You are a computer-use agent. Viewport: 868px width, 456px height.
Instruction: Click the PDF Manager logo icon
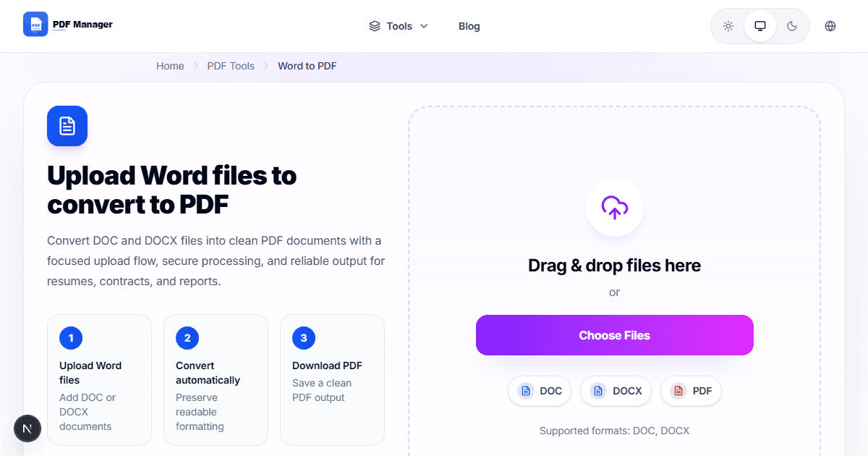pyautogui.click(x=35, y=25)
